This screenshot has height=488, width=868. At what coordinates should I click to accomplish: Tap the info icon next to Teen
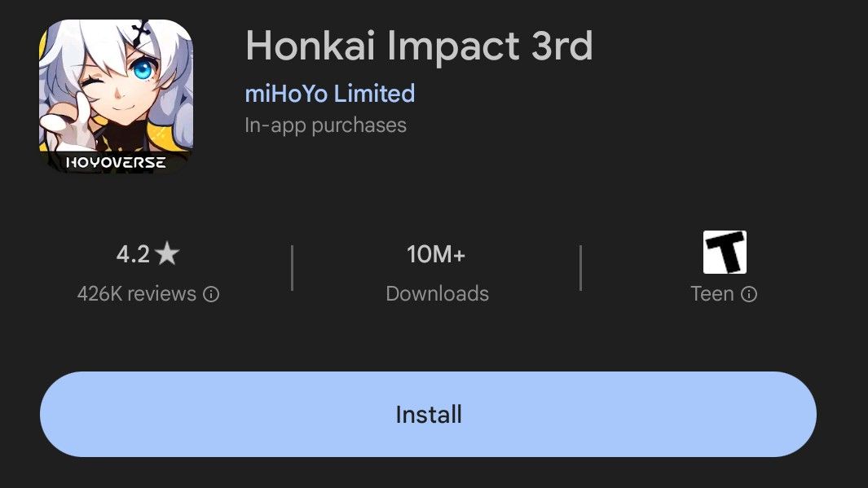pos(750,294)
